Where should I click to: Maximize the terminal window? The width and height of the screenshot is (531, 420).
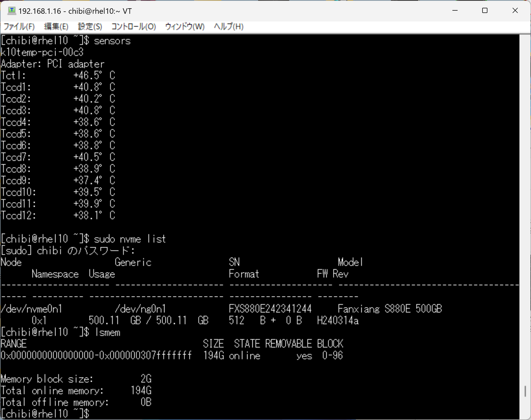tap(485, 11)
